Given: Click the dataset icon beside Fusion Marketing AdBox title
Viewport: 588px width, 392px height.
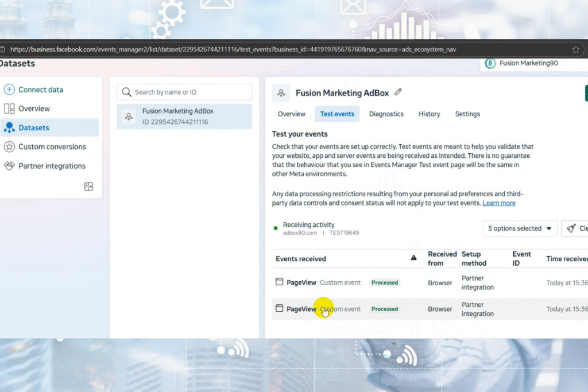Looking at the screenshot, I should [280, 92].
